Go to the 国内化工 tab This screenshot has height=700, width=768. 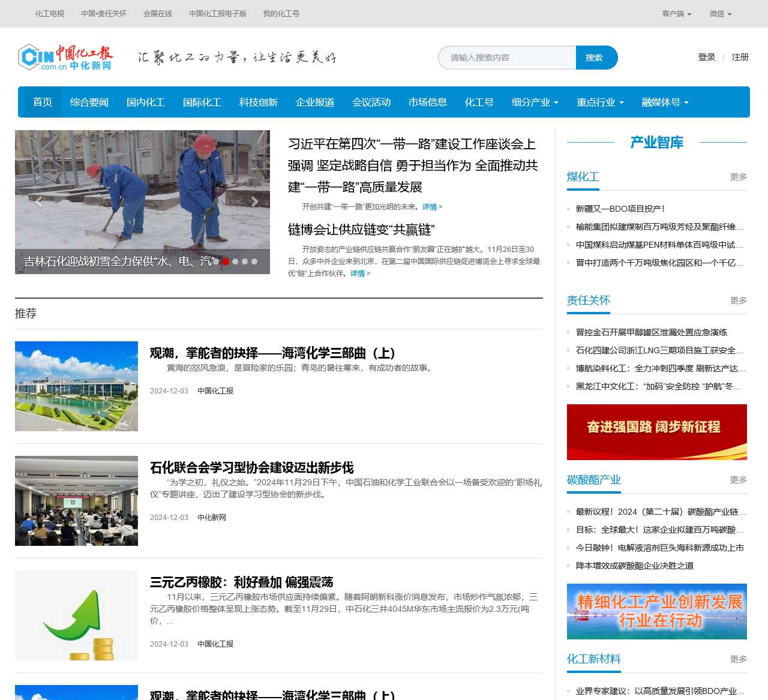[x=146, y=103]
